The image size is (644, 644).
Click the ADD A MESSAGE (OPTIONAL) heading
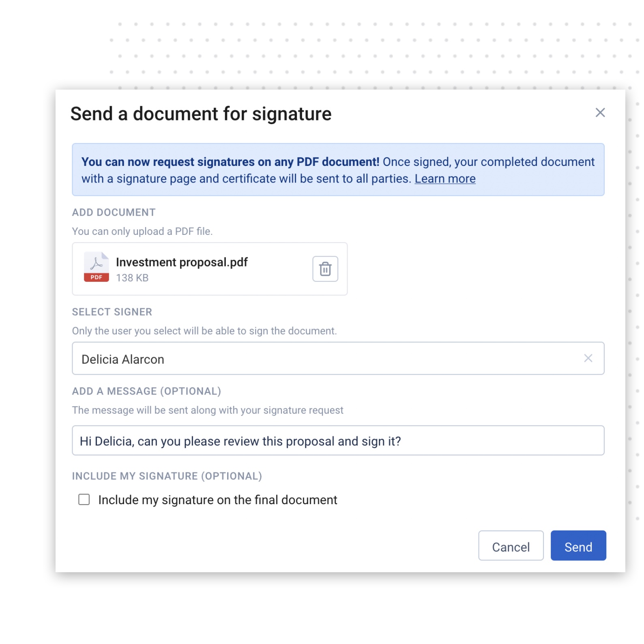tap(146, 391)
